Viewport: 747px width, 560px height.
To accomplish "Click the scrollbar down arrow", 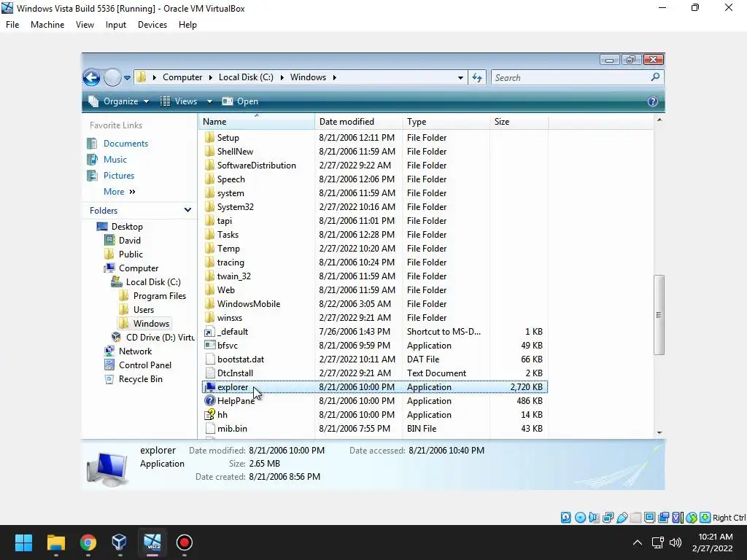I will [659, 432].
